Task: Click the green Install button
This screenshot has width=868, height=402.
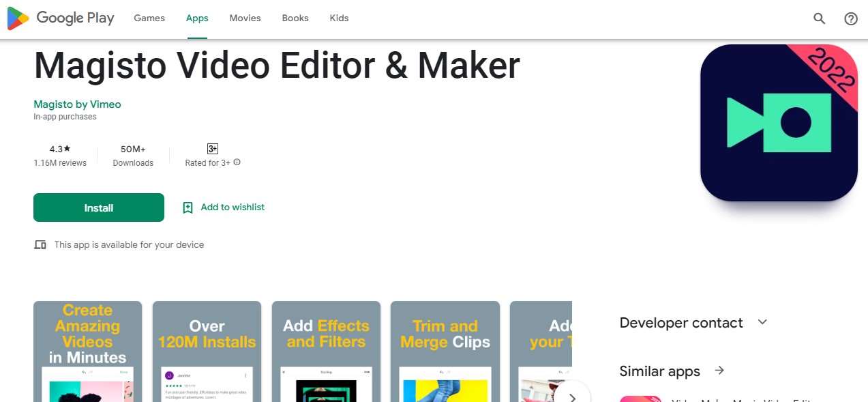Action: click(99, 207)
